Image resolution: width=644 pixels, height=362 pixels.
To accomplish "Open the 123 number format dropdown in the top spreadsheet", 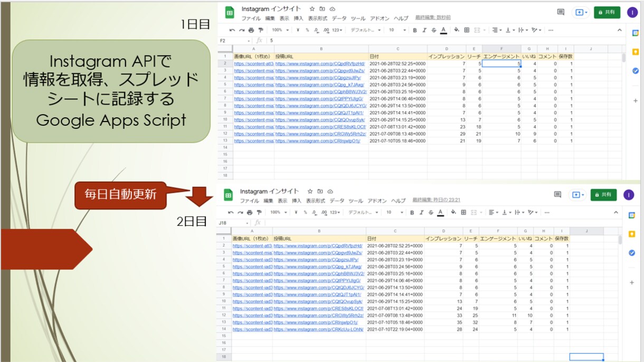I will pyautogui.click(x=337, y=30).
